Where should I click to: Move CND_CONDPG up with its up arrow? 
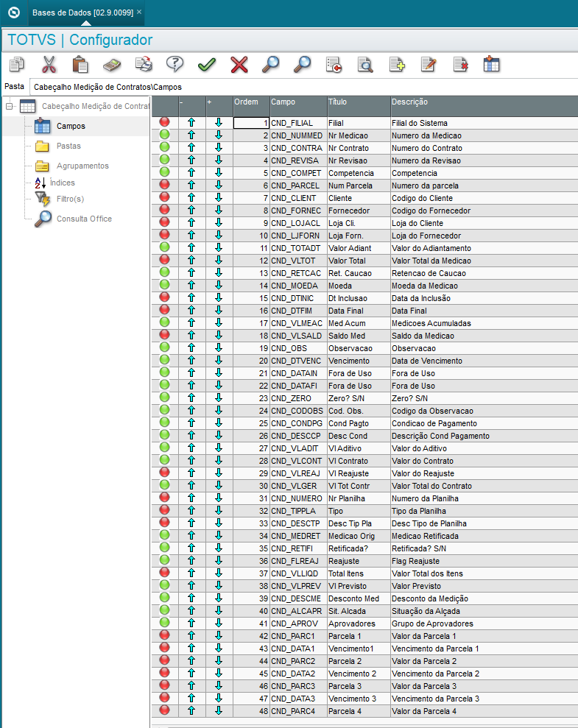[x=191, y=423]
